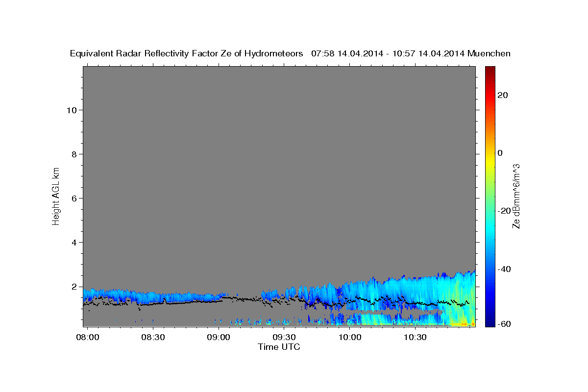The image size is (588, 392).
Task: Click the '10:00' time tick label
Action: pos(350,337)
